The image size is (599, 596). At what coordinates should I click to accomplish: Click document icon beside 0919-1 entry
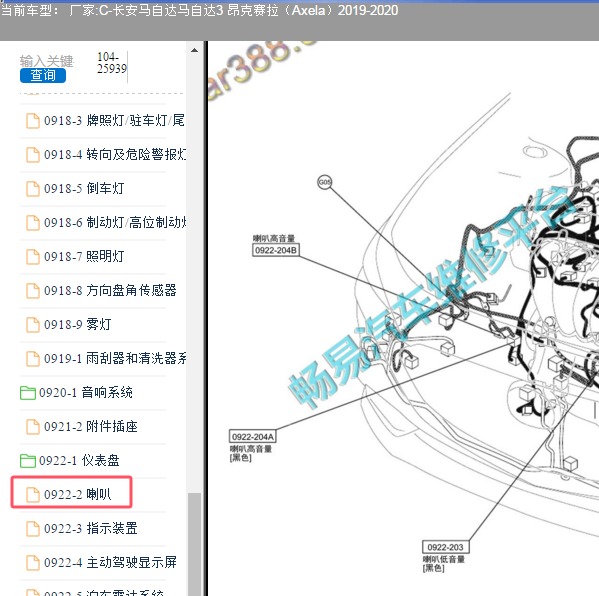point(32,359)
